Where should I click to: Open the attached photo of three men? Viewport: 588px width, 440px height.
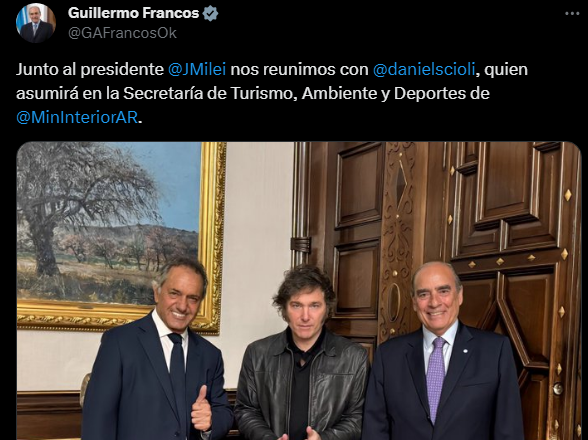coord(299,291)
